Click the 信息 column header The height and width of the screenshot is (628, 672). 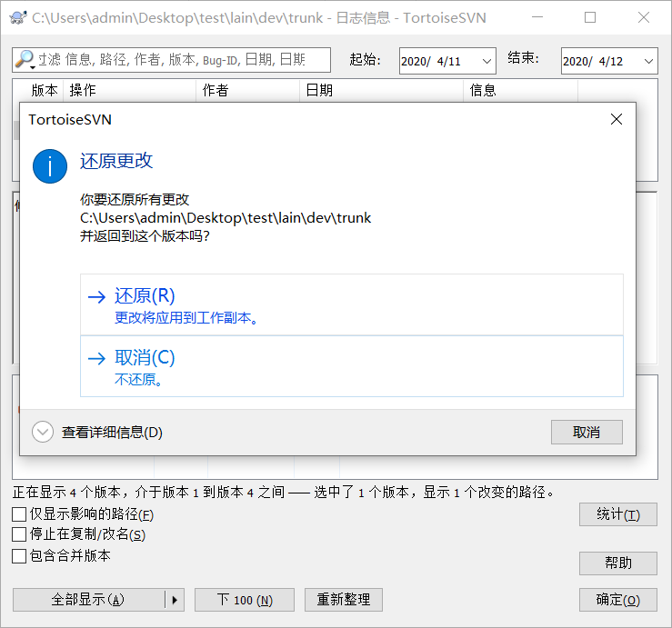click(520, 90)
